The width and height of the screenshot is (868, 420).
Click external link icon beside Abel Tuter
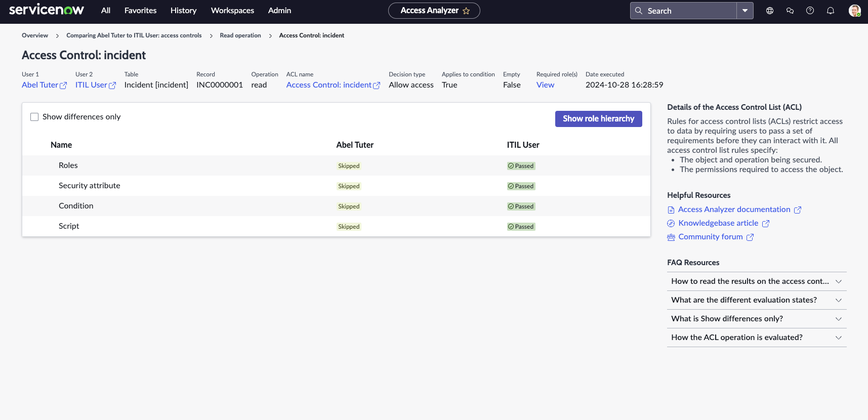(63, 86)
